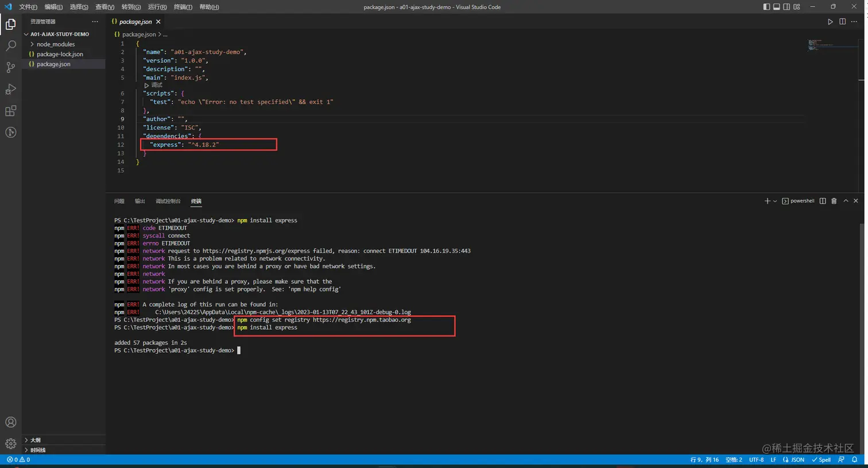Click the terminal prompt input line
Image resolution: width=868 pixels, height=468 pixels.
(x=177, y=350)
